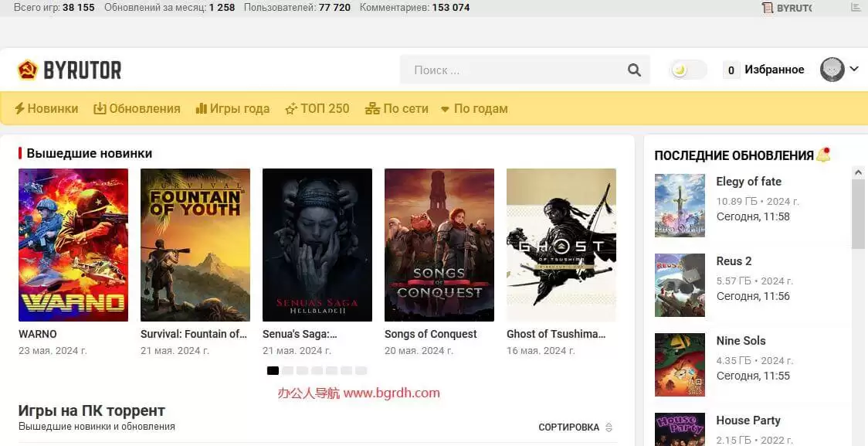Click the magnifying glass search icon

[634, 70]
